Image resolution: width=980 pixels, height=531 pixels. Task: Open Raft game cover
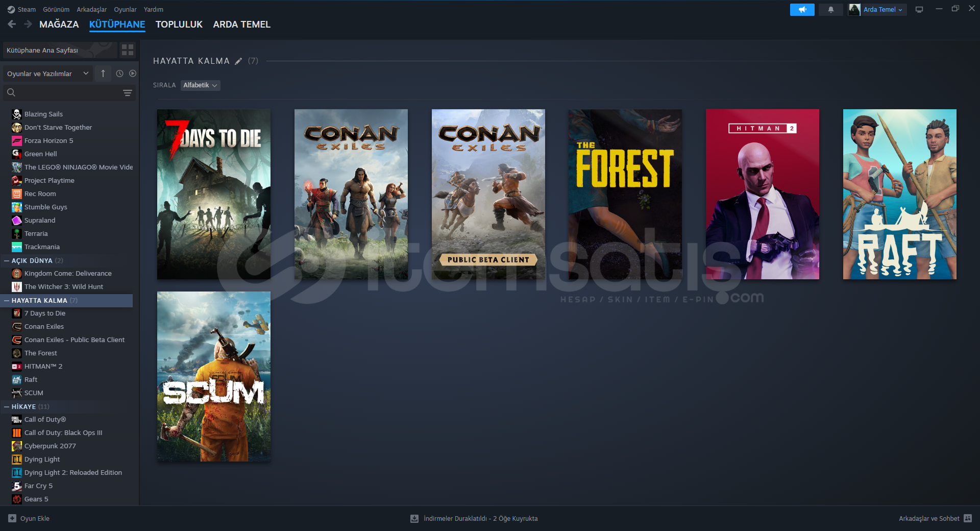900,194
